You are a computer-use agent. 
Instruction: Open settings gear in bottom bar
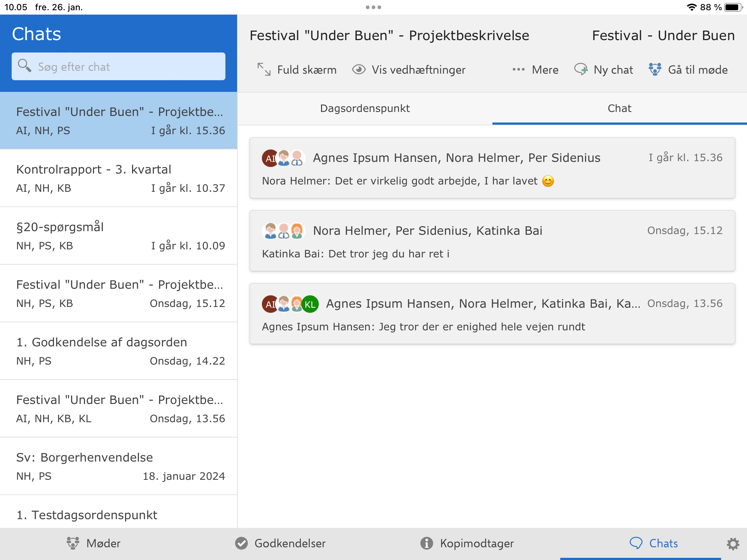pyautogui.click(x=732, y=544)
